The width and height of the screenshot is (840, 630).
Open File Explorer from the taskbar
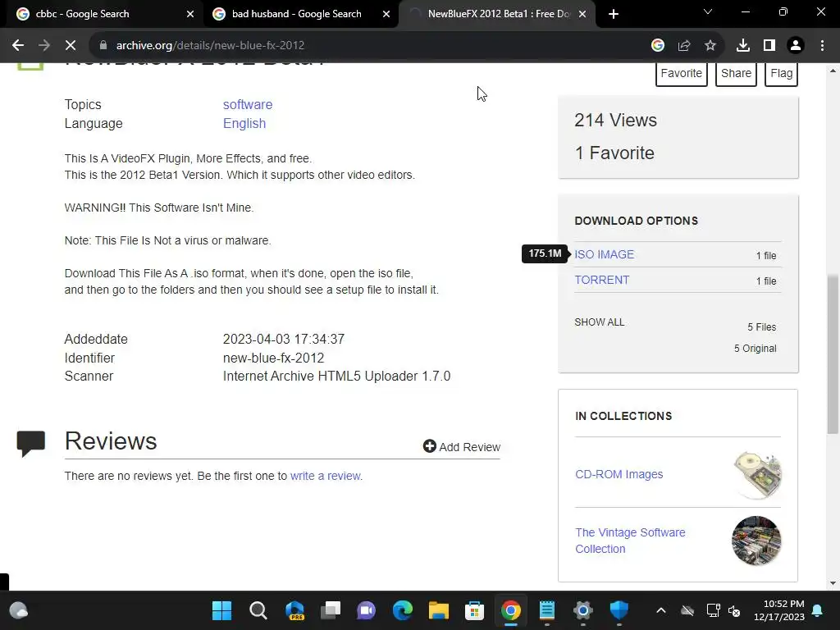click(x=439, y=610)
